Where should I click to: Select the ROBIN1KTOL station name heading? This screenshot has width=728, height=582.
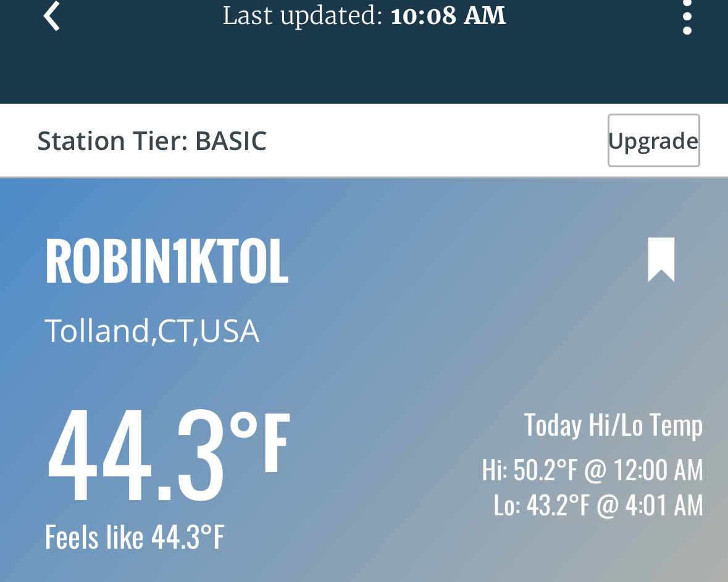167,260
